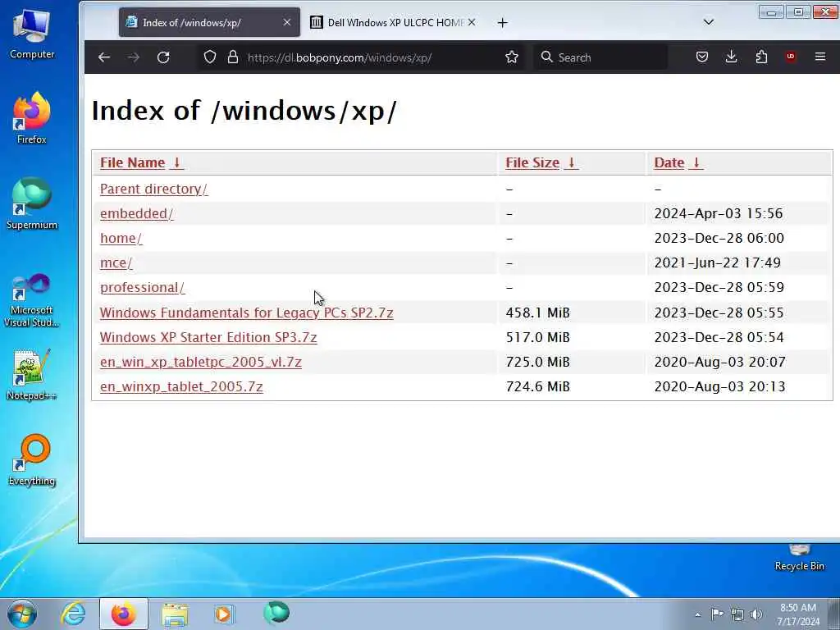This screenshot has height=630, width=840.
Task: Select the Notepad++ desktop shortcut
Action: tap(32, 375)
